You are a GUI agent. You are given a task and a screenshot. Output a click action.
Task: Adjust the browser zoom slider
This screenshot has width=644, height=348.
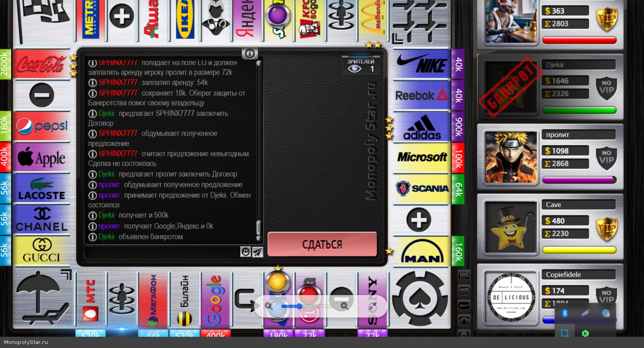coord(299,306)
